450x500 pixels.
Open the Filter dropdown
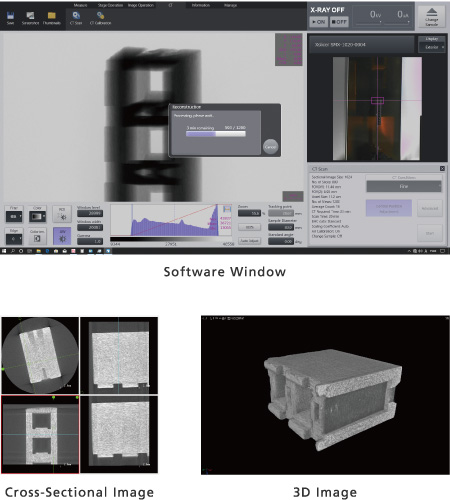14,216
